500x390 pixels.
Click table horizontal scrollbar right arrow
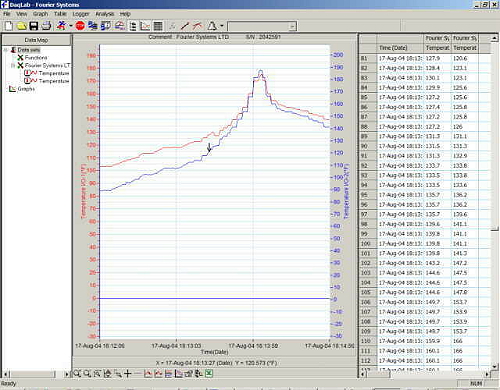click(x=487, y=374)
